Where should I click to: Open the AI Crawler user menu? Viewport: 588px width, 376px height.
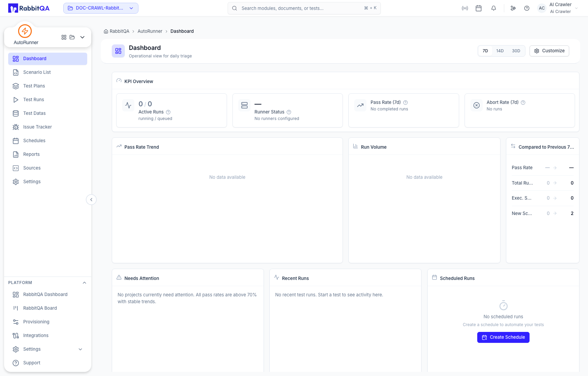(x=558, y=8)
